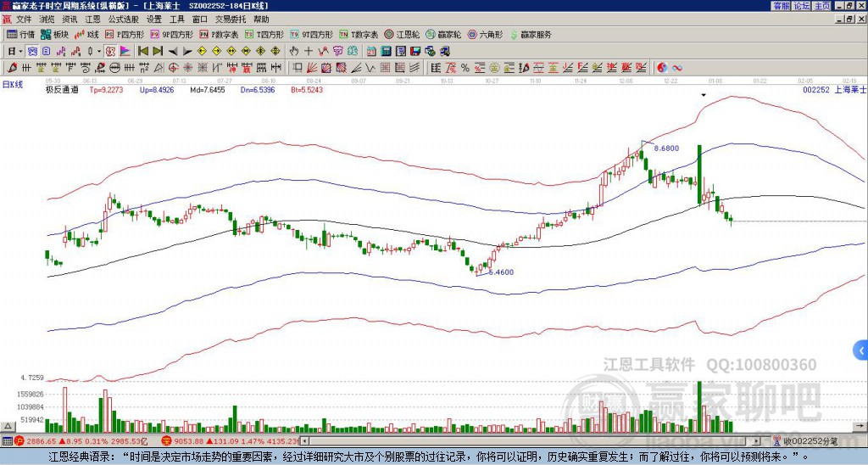This screenshot has width=868, height=465.
Task: Open the calculator icon
Action: (x=387, y=52)
